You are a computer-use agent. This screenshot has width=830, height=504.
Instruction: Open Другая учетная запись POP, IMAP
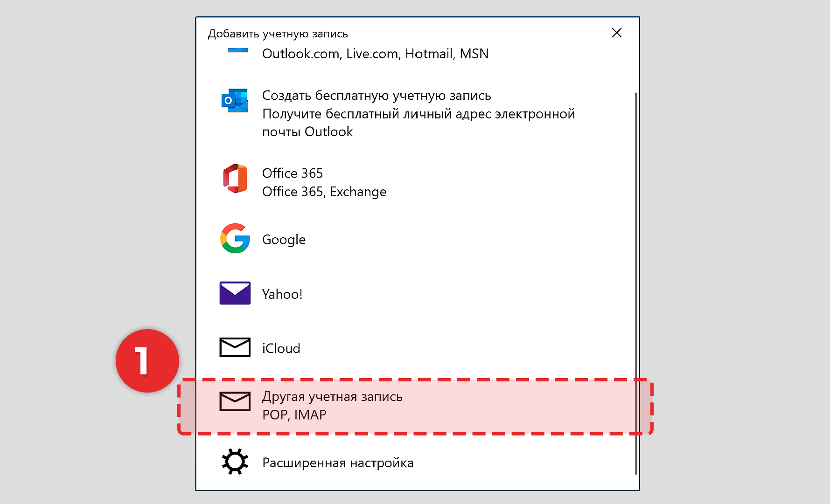415,406
